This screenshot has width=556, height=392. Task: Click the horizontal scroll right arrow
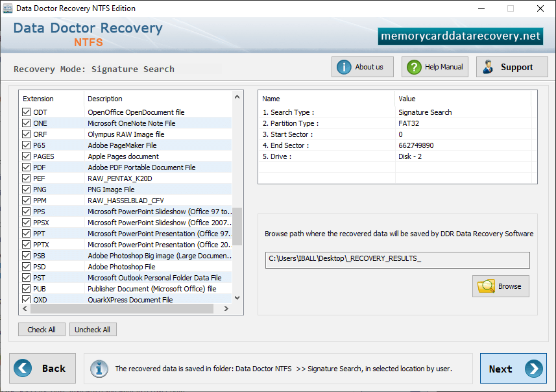pyautogui.click(x=226, y=309)
